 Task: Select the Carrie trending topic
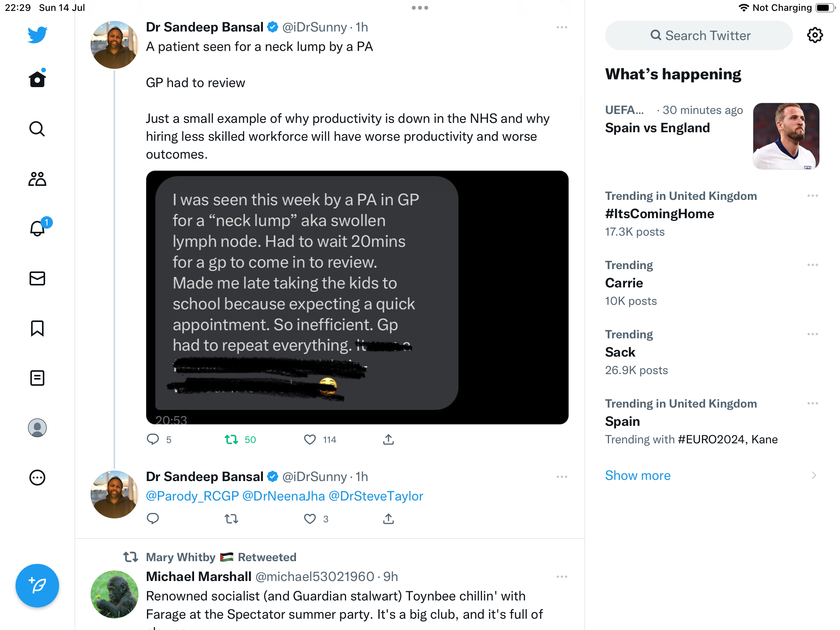click(x=624, y=283)
